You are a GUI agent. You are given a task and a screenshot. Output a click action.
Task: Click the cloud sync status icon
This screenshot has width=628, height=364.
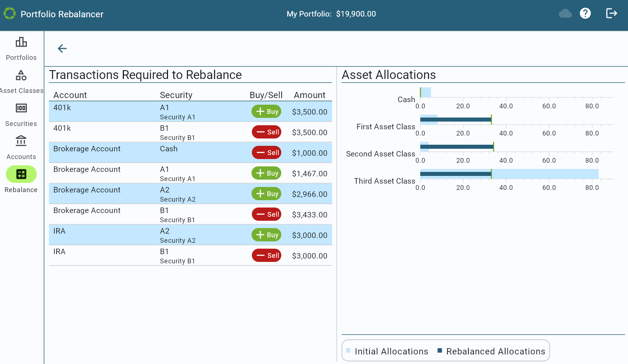click(x=565, y=13)
